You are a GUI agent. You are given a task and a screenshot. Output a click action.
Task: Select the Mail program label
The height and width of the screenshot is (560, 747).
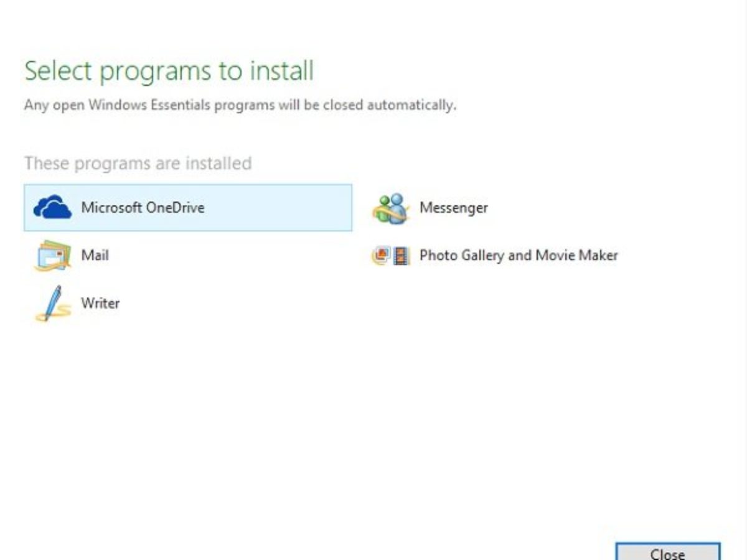tap(95, 255)
